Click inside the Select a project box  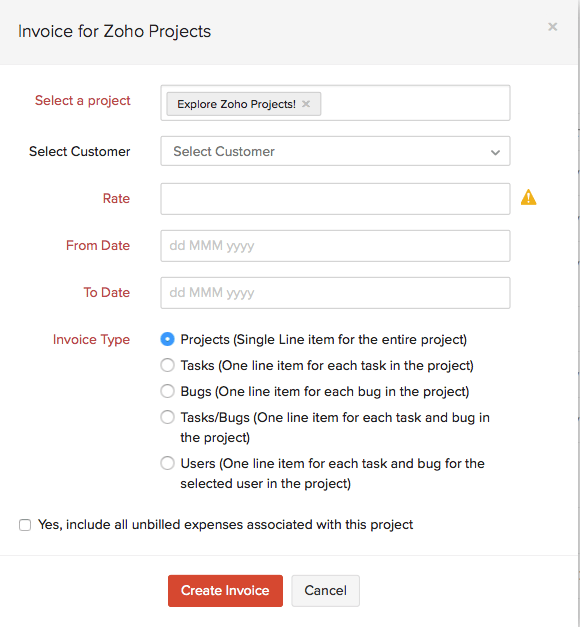tap(415, 103)
